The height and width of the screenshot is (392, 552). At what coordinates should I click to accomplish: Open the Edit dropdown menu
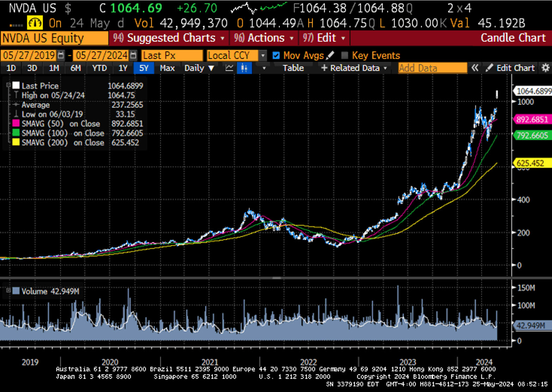point(324,38)
